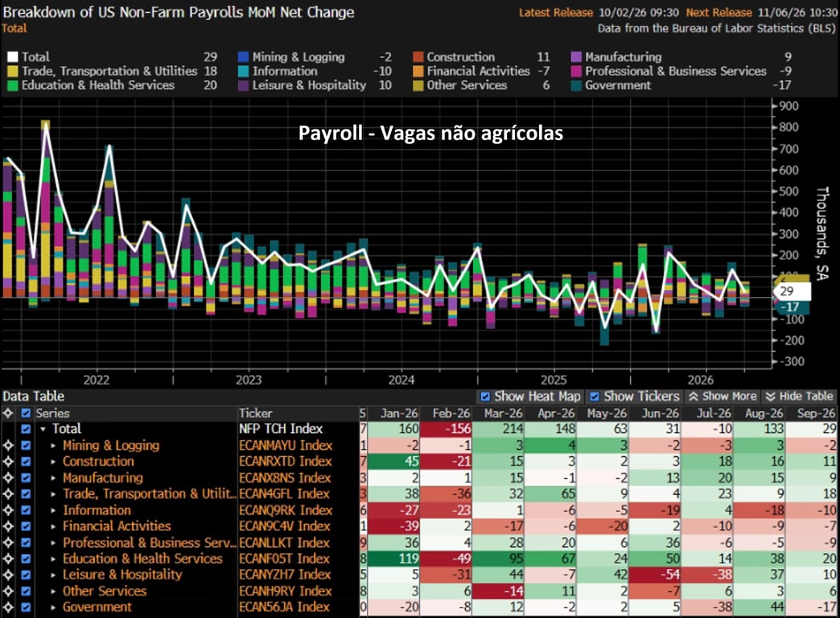Uncheck the Government series checkbox
Image resolution: width=840 pixels, height=618 pixels.
[26, 608]
